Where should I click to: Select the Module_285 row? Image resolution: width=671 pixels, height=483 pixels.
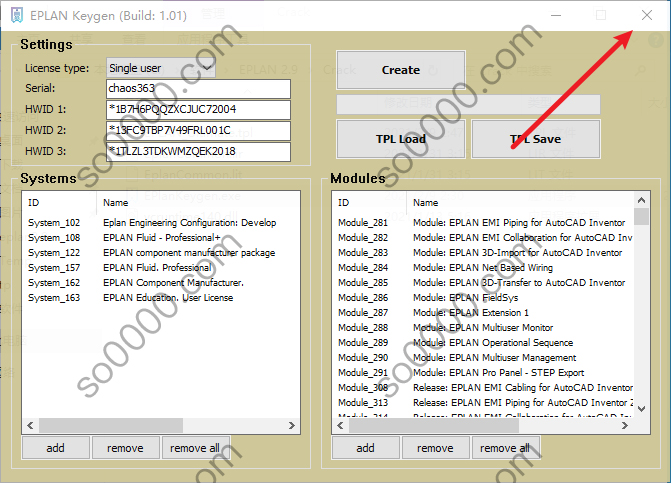click(483, 282)
